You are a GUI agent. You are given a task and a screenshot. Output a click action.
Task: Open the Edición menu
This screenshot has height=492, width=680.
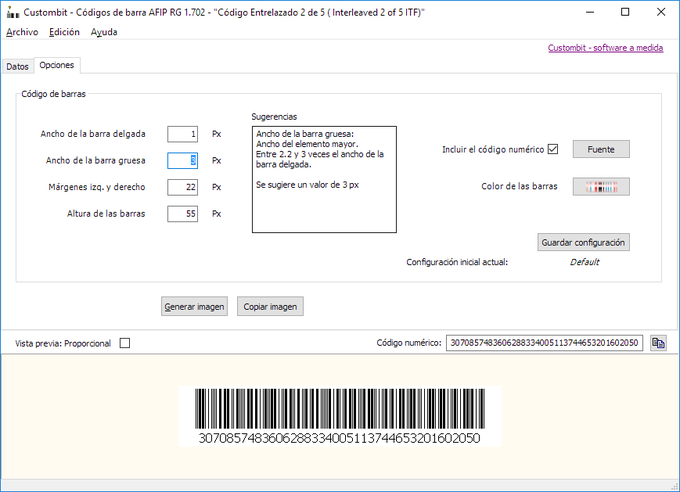coord(64,32)
